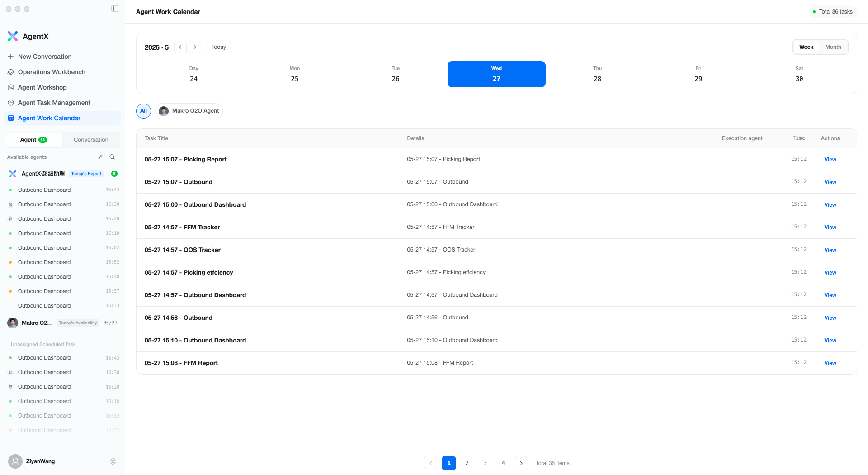The height and width of the screenshot is (475, 868).
Task: Click Total 36 tasks status indicator
Action: [833, 12]
